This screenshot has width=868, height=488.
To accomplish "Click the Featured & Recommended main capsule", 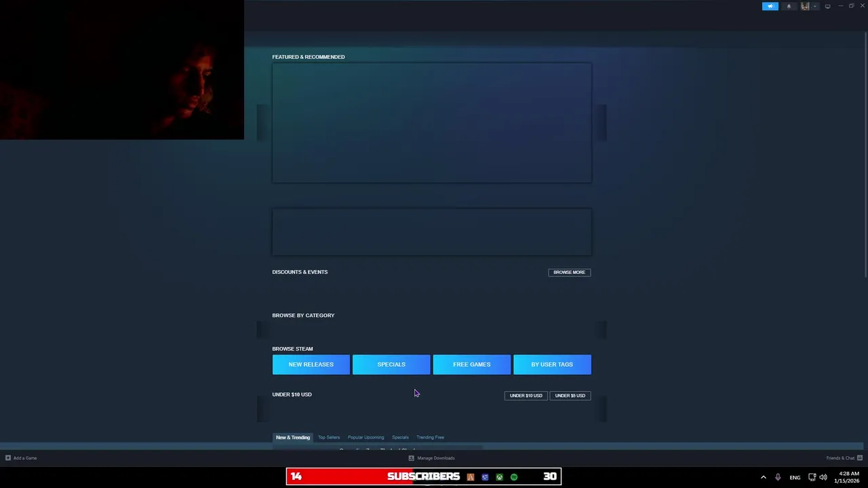I will (432, 123).
